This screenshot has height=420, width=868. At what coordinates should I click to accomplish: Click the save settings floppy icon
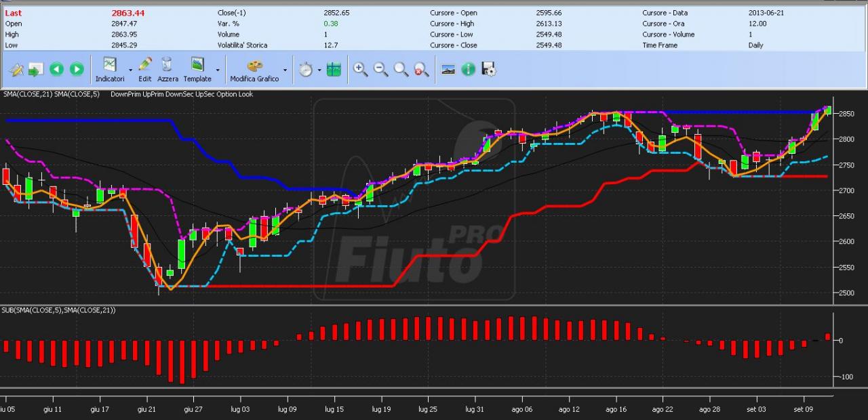[489, 69]
